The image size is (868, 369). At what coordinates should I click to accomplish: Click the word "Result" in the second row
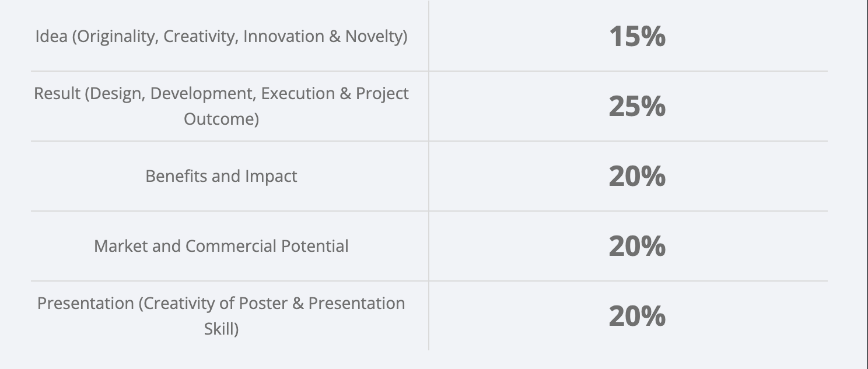(57, 94)
